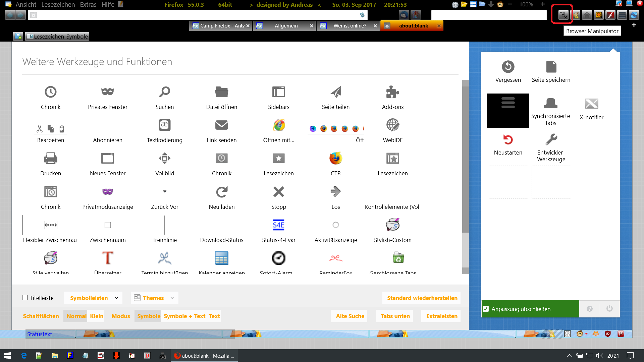Click the Zurück Vor dropdown arrow
This screenshot has height=362, width=644.
[164, 192]
